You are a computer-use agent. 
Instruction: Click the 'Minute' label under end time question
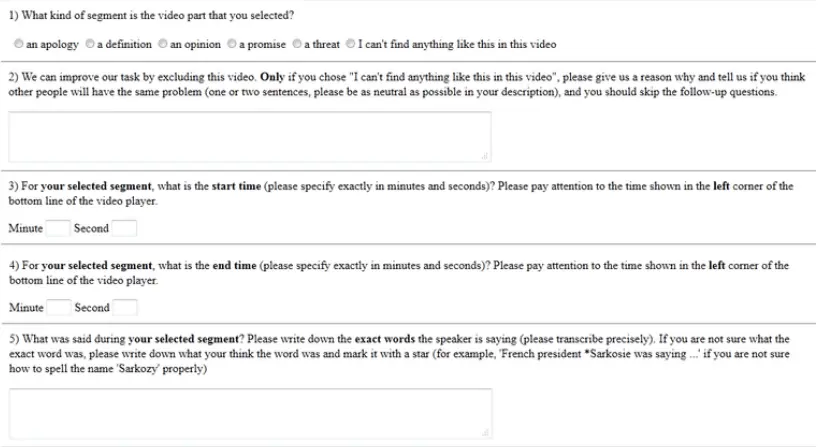(26, 308)
